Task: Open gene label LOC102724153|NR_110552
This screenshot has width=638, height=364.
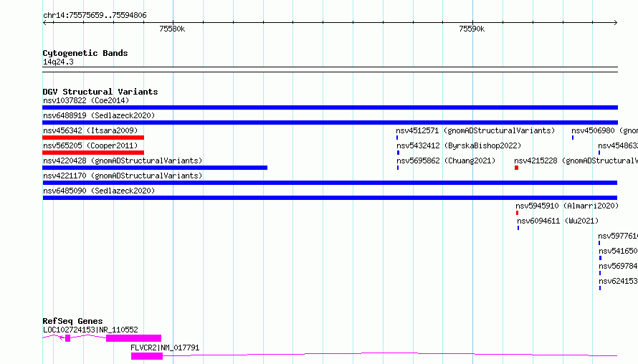Action: [x=90, y=330]
